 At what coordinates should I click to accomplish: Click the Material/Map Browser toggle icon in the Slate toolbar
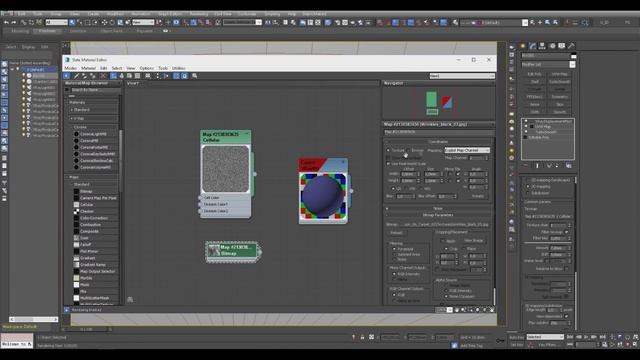pyautogui.click(x=176, y=76)
